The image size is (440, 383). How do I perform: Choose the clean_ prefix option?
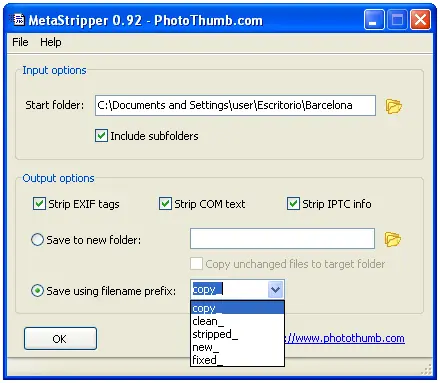pyautogui.click(x=237, y=321)
